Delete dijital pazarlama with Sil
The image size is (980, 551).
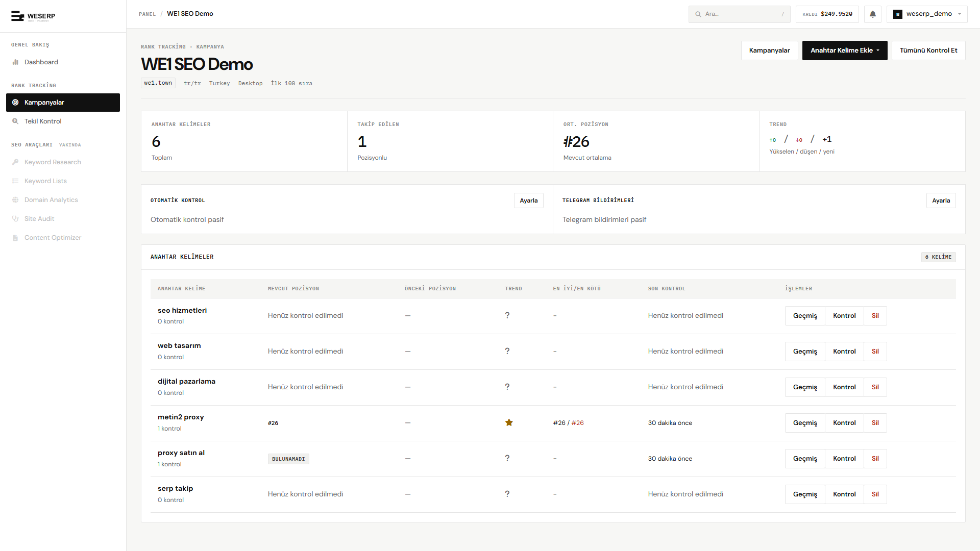[875, 387]
